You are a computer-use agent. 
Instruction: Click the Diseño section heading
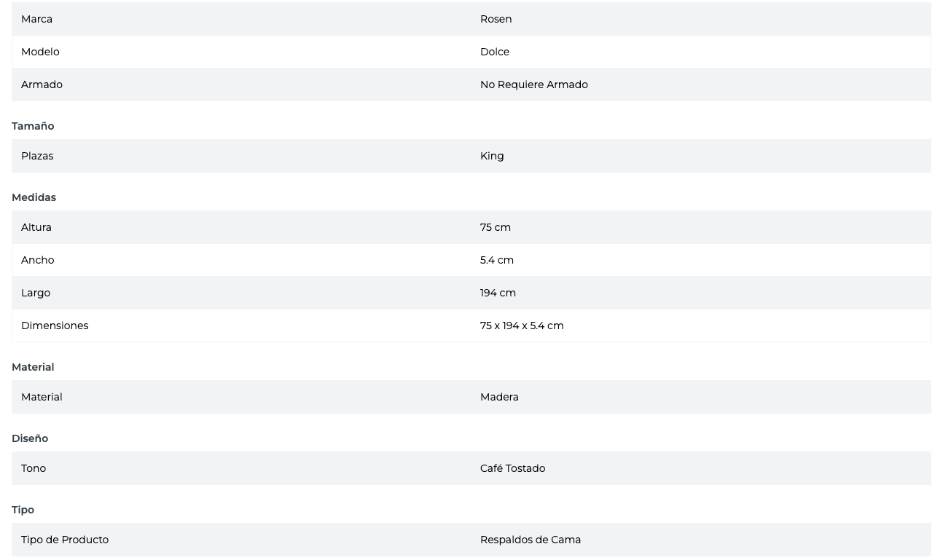(x=30, y=438)
